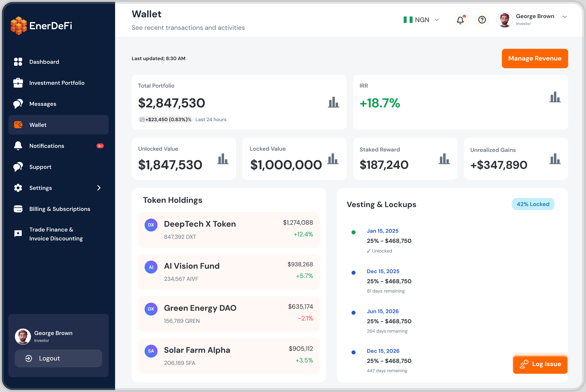The height and width of the screenshot is (392, 586).
Task: Click 'Last updated; 8:30 AM' text
Action: 158,58
